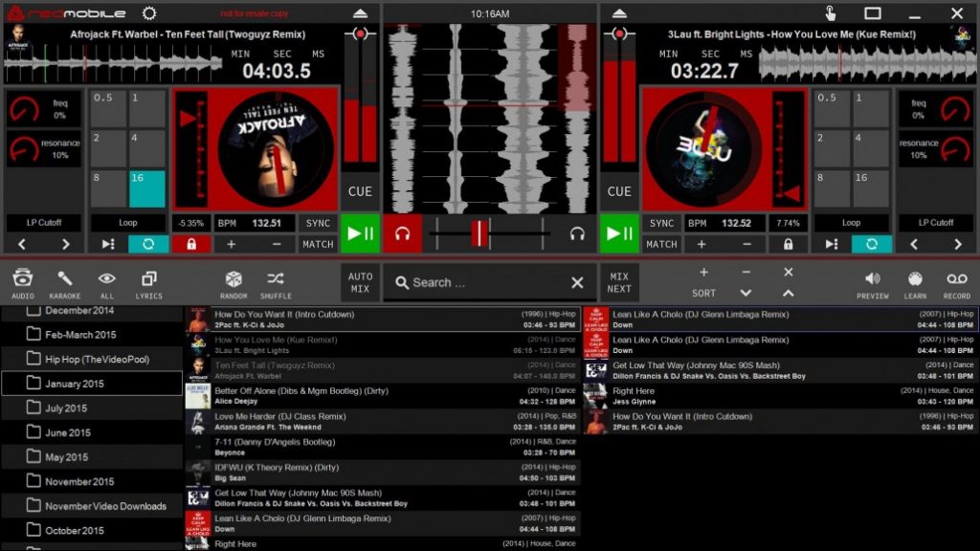
Task: Move the crossfader handle
Action: pyautogui.click(x=479, y=233)
